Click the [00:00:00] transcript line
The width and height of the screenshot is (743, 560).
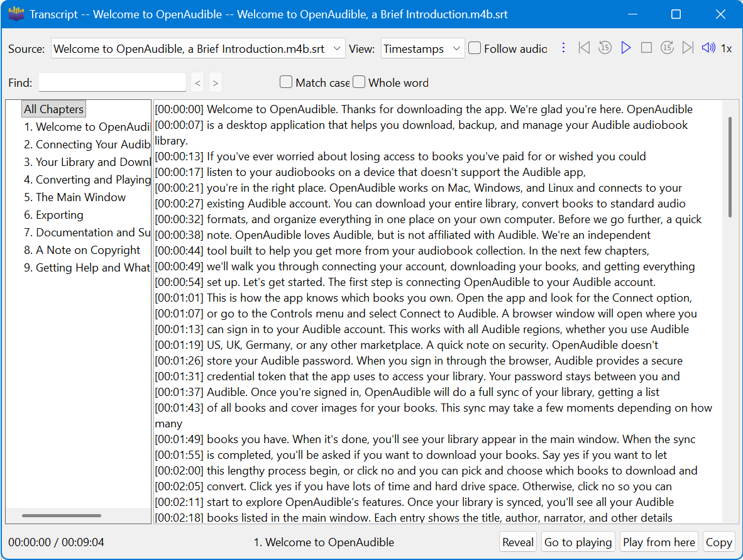(x=424, y=109)
